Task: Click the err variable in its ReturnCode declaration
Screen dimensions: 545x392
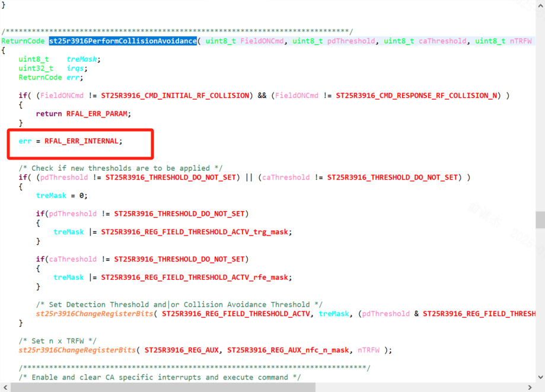Action: [73, 78]
